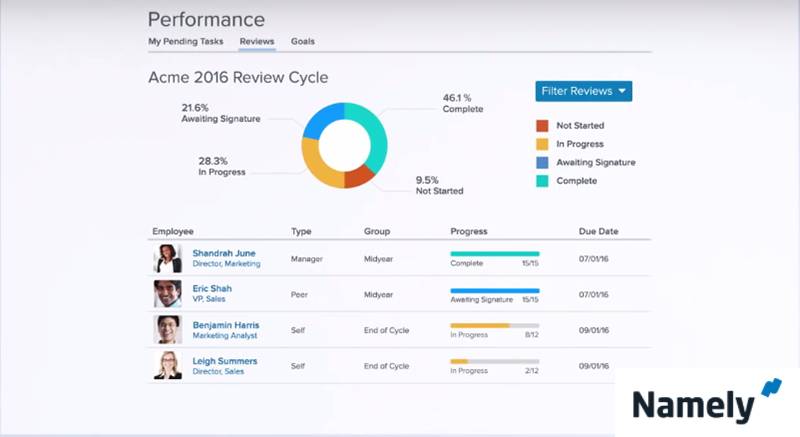Click the Namely logo icon
This screenshot has width=800, height=437.
pyautogui.click(x=772, y=389)
